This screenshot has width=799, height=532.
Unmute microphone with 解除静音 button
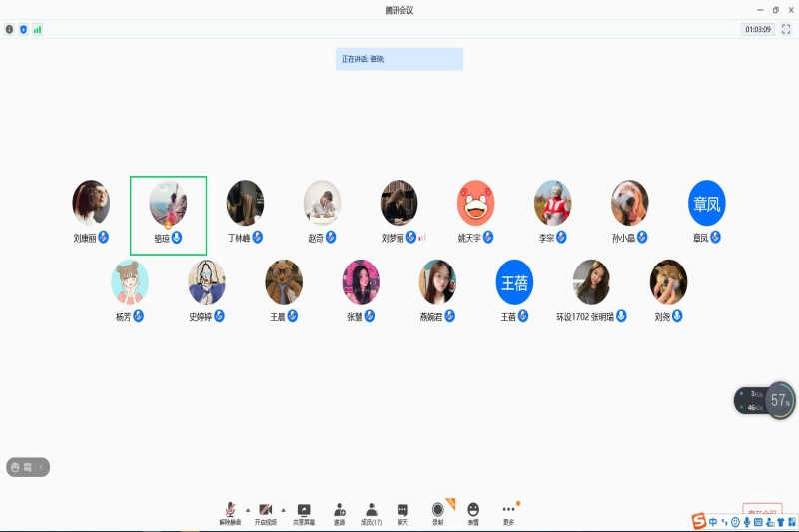click(x=231, y=512)
